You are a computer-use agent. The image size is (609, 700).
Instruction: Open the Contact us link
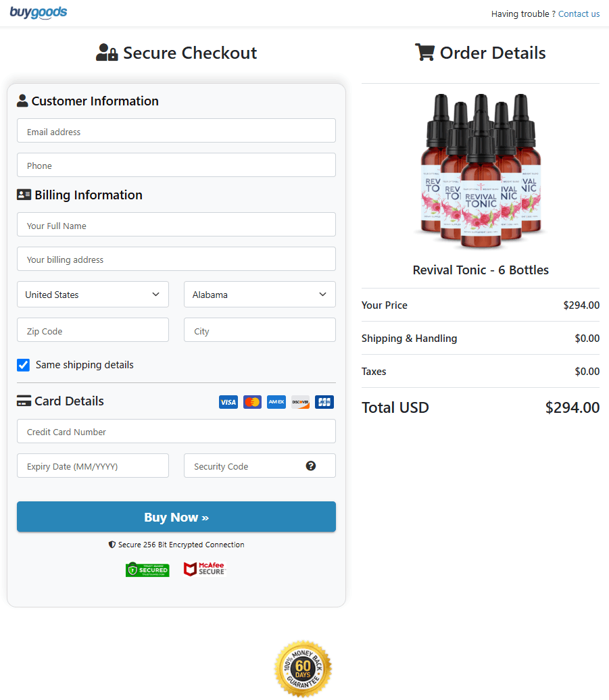pyautogui.click(x=579, y=14)
